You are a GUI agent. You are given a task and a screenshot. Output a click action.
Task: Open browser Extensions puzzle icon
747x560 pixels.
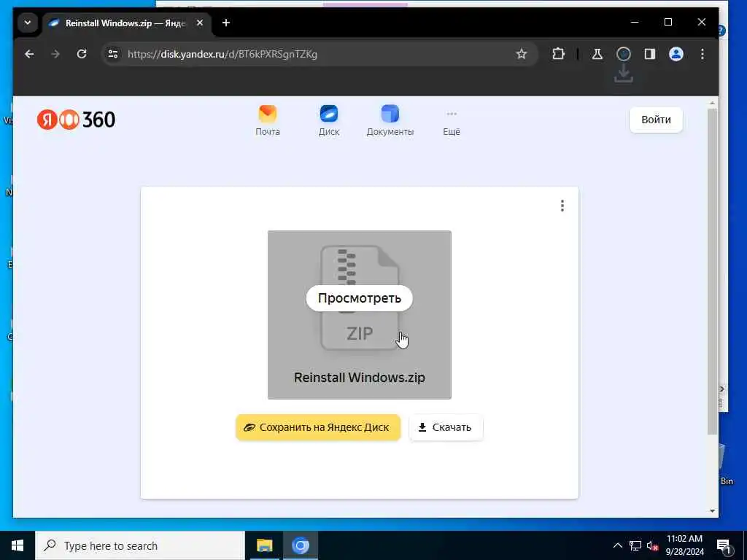coord(558,54)
